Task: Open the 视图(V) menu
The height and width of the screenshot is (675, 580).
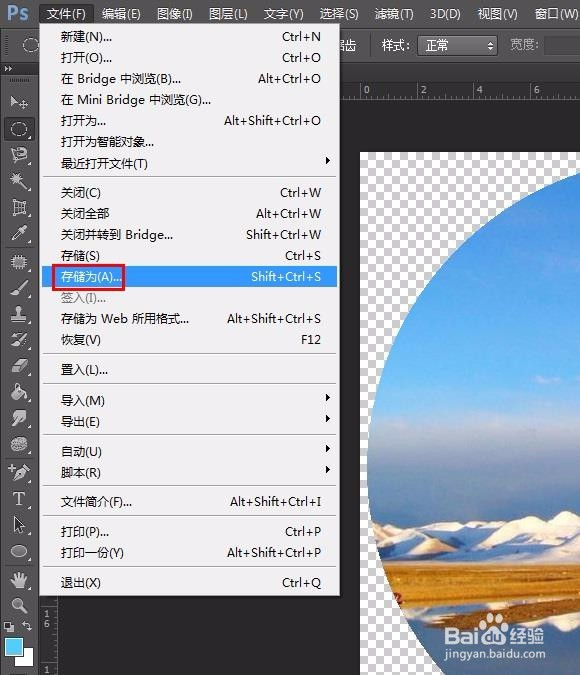Action: point(497,14)
